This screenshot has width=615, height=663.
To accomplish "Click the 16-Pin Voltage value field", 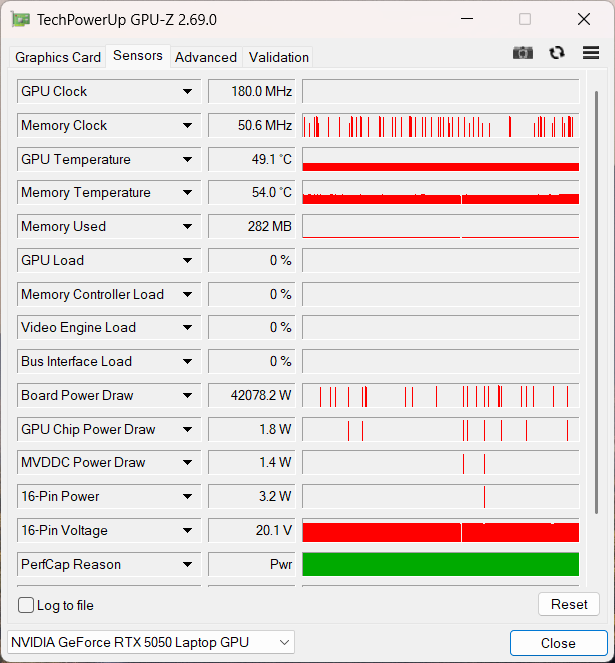I will [x=250, y=531].
